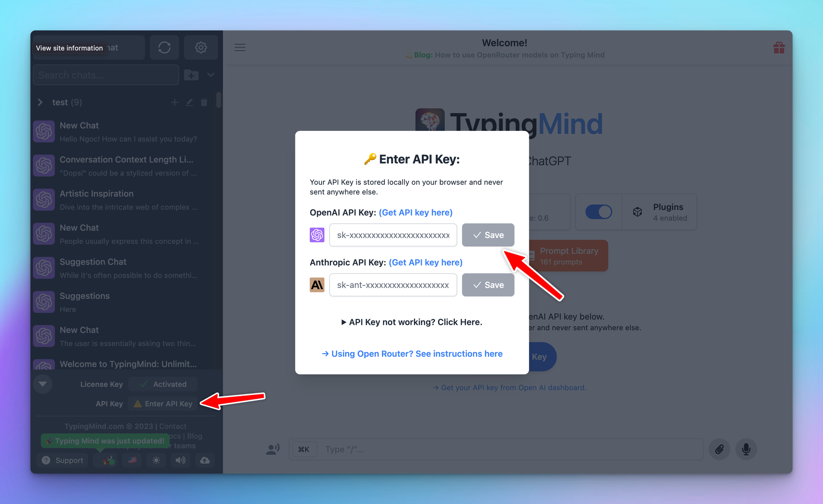This screenshot has width=823, height=504.
Task: Click the refresh/sync icon in top bar
Action: click(x=165, y=47)
